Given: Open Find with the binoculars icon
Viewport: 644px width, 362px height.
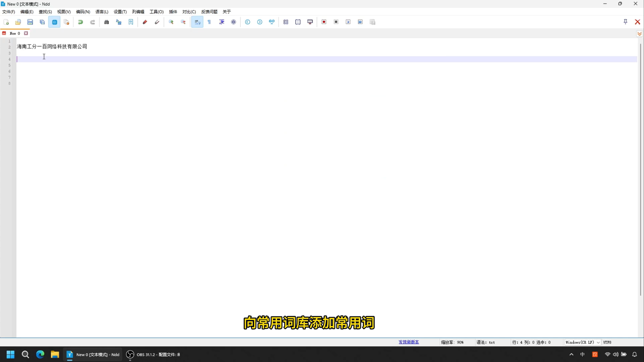Looking at the screenshot, I should [106, 22].
